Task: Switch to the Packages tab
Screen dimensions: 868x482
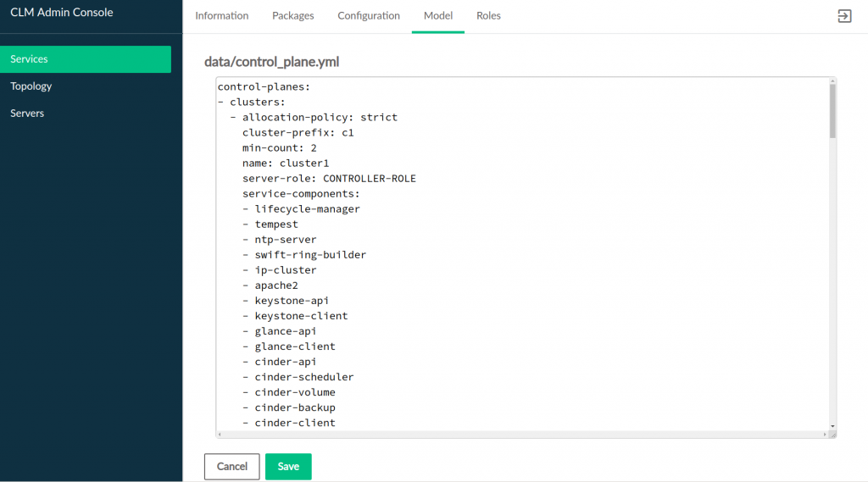Action: click(x=293, y=16)
